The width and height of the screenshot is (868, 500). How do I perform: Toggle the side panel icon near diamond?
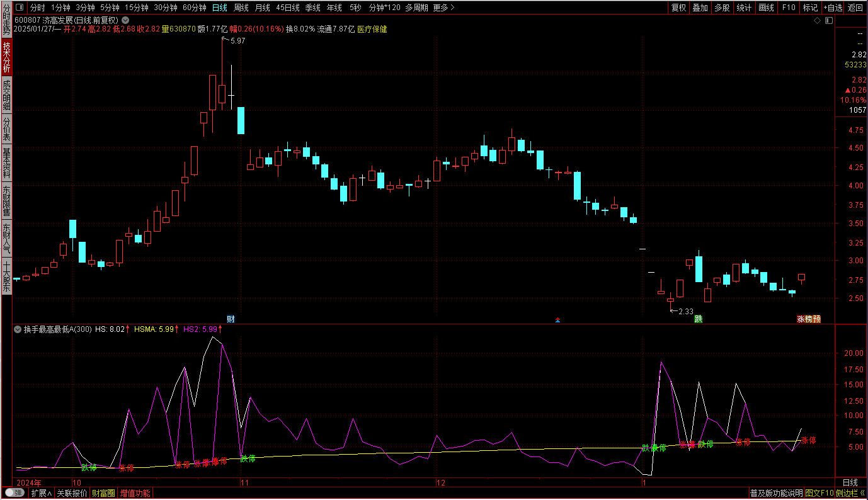click(828, 21)
